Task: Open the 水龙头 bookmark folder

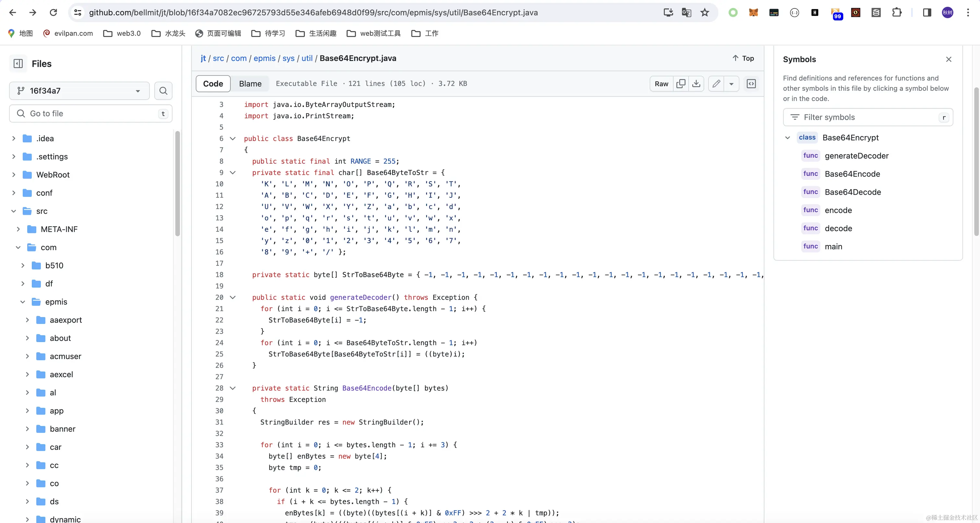Action: [x=168, y=33]
